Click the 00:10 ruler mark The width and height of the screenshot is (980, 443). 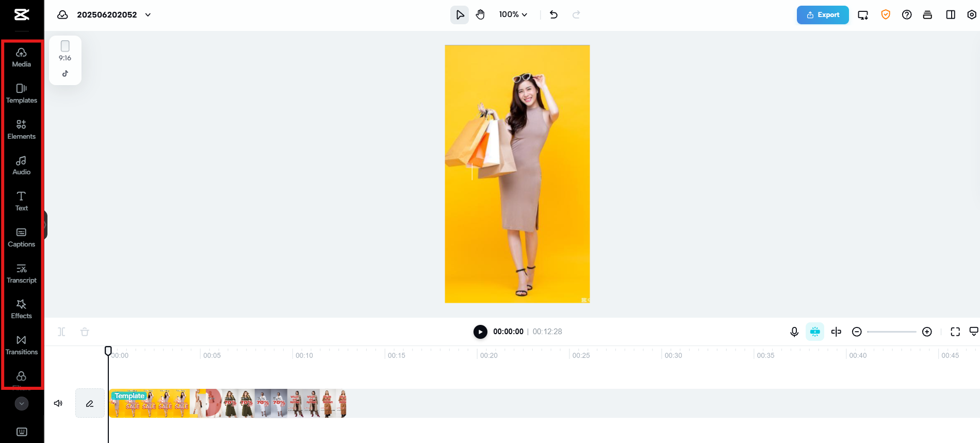click(304, 355)
